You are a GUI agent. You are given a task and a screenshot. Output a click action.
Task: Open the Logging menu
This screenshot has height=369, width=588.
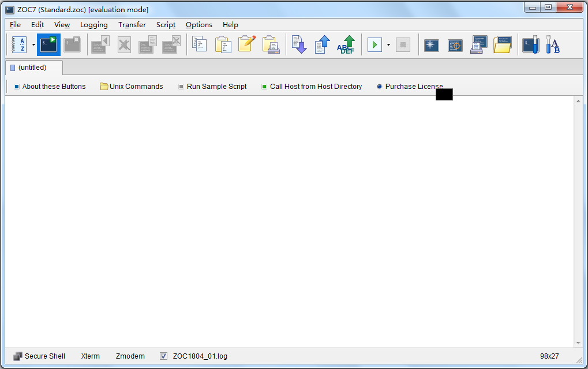tap(93, 25)
